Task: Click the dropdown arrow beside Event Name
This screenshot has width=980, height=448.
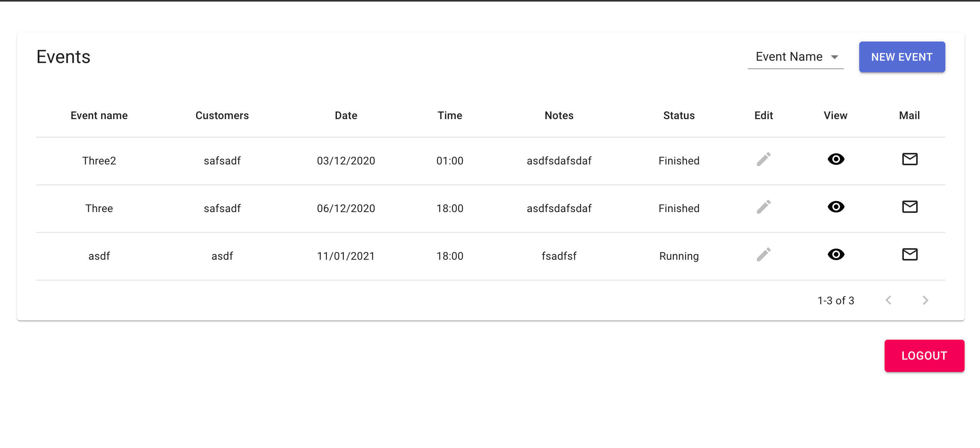Action: (x=834, y=57)
